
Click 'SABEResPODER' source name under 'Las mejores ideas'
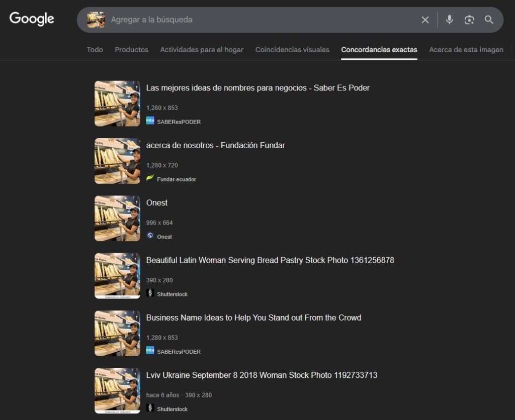(x=179, y=122)
